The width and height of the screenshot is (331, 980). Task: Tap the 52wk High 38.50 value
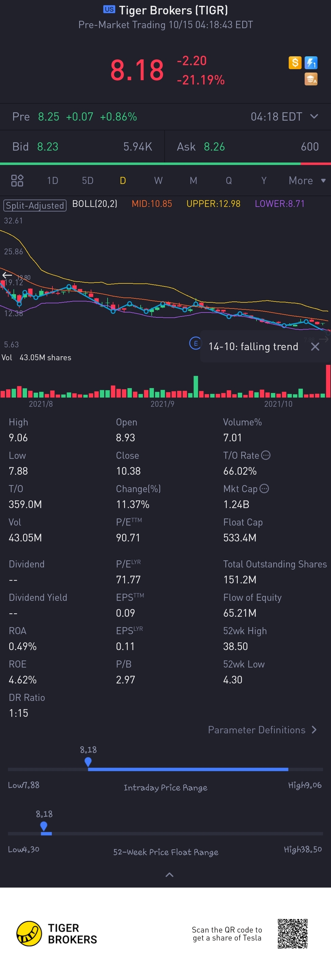pos(235,646)
